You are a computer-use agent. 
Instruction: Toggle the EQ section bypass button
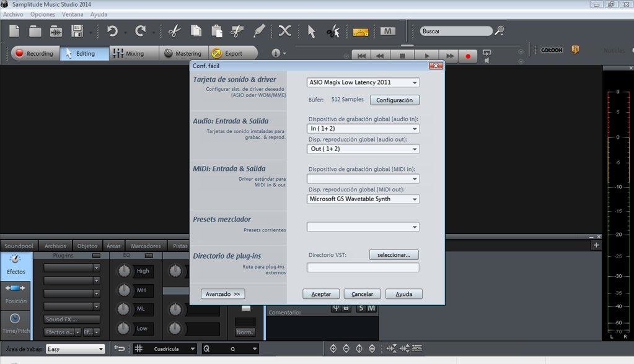point(149,255)
